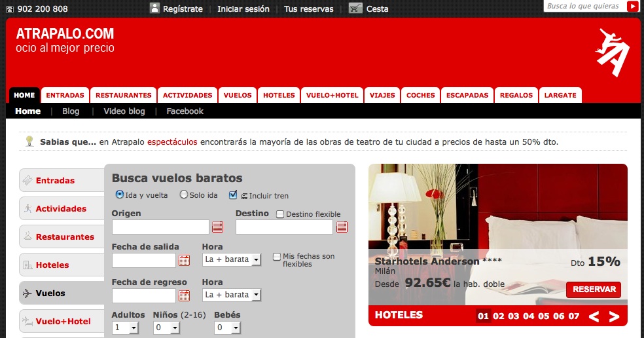This screenshot has width=644, height=338.
Task: Open the VIAJES tab
Action: pyautogui.click(x=382, y=95)
